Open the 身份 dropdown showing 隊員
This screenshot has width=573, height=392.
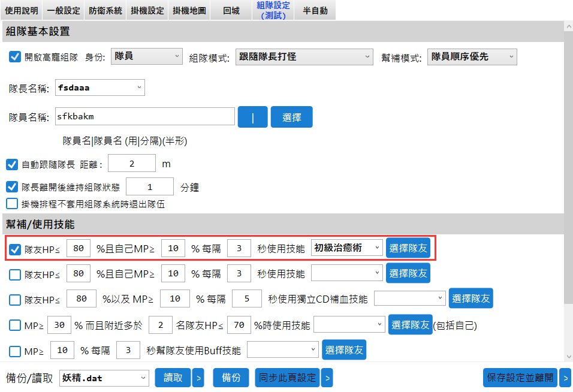pos(146,56)
